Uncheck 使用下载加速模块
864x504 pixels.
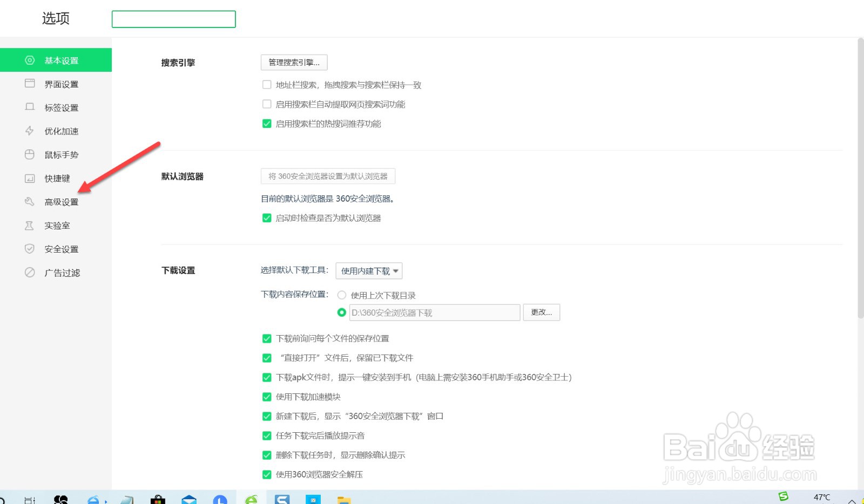click(x=267, y=397)
